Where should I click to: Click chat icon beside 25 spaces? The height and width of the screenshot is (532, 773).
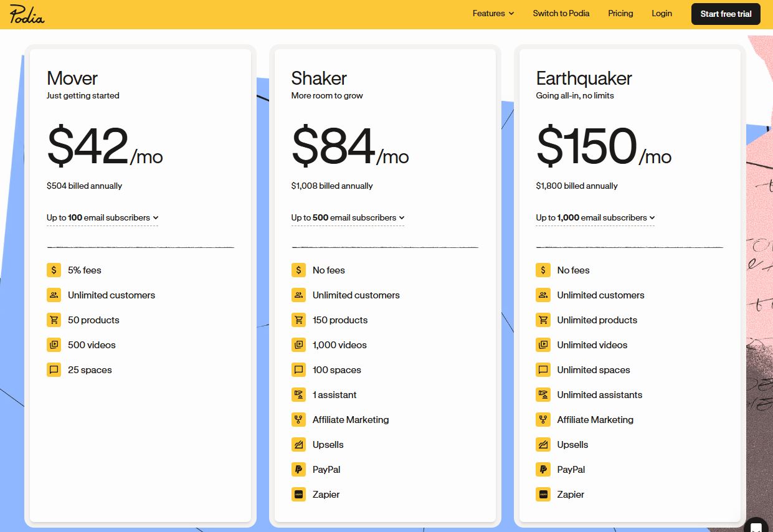pos(54,370)
